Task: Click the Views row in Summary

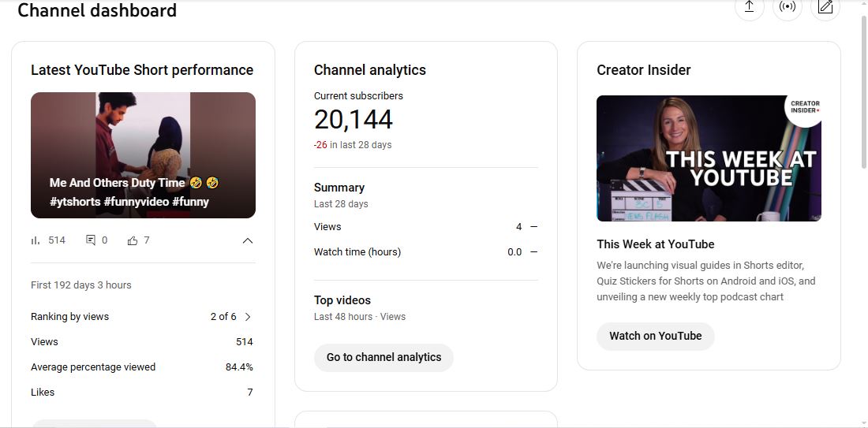Action: tap(425, 227)
